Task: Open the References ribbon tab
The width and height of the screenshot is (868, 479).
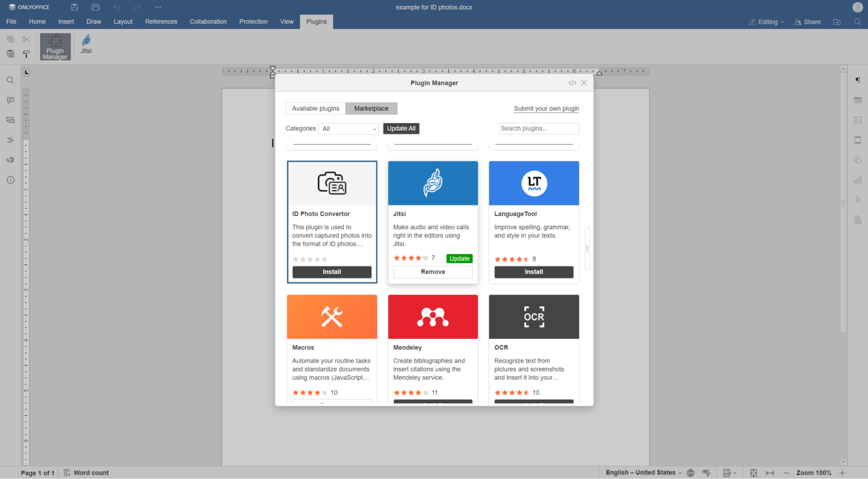Action: (161, 21)
